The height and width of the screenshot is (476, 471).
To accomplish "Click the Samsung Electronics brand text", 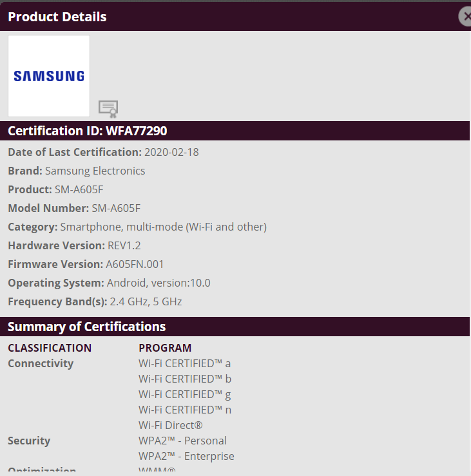I will point(95,171).
